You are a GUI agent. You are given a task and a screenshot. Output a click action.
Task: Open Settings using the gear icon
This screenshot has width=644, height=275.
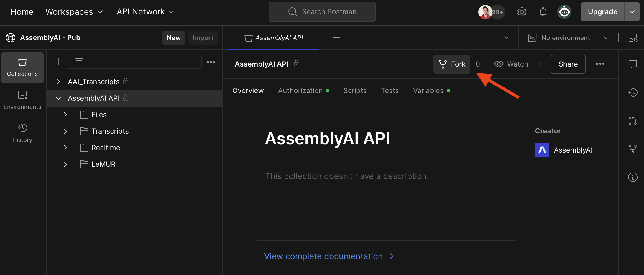pyautogui.click(x=522, y=12)
